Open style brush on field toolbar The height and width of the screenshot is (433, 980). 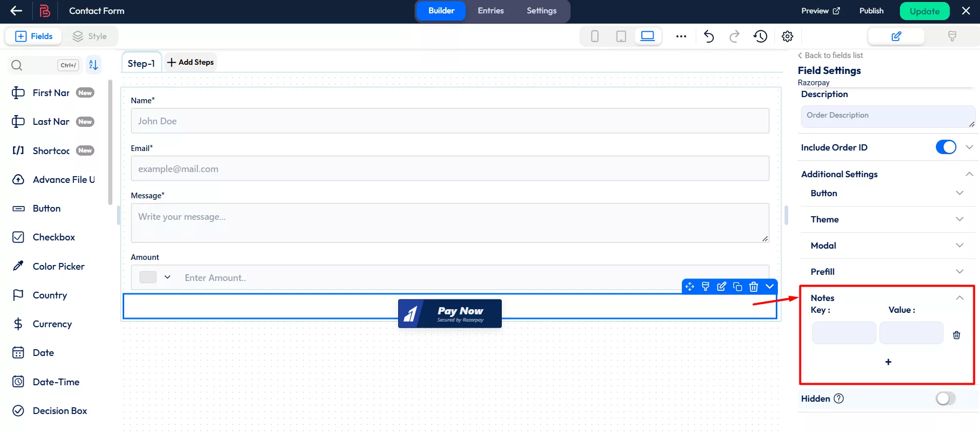705,287
